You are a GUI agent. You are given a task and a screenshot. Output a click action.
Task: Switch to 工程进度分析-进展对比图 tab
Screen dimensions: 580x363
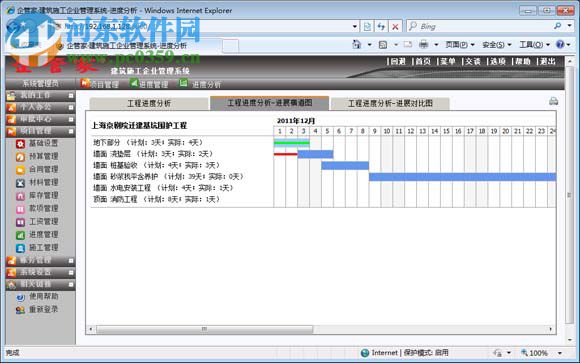[390, 103]
